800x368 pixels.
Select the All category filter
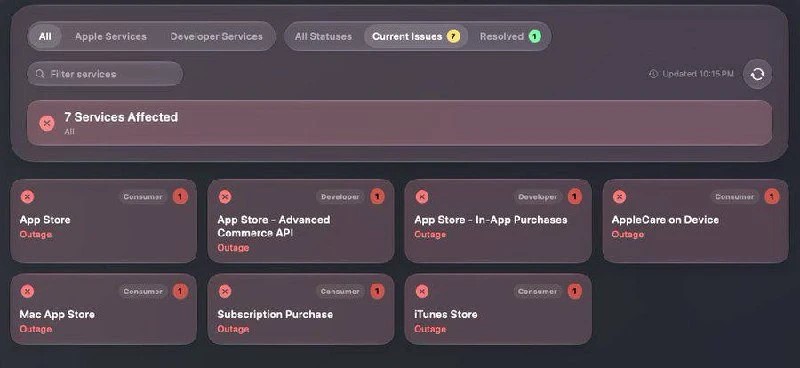point(45,37)
